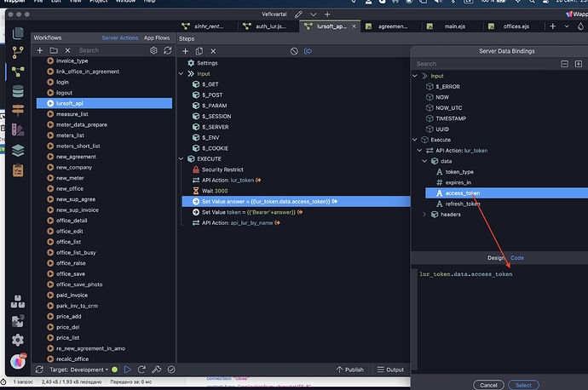Collapse the EXECUTE group in Steps
The height and width of the screenshot is (390, 588).
(181, 159)
